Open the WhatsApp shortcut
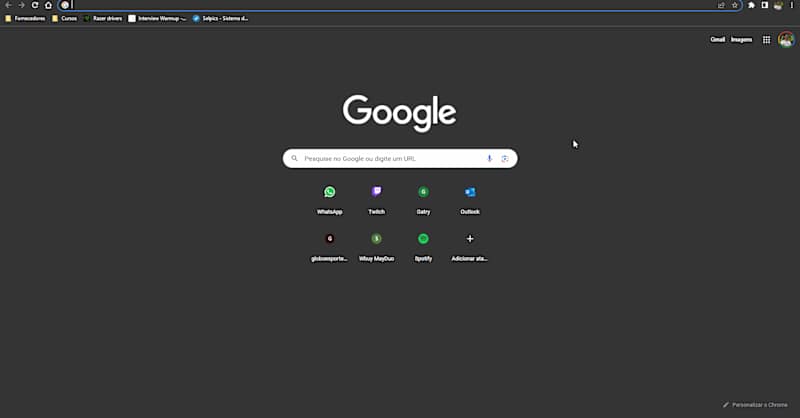The height and width of the screenshot is (418, 800). pos(330,200)
